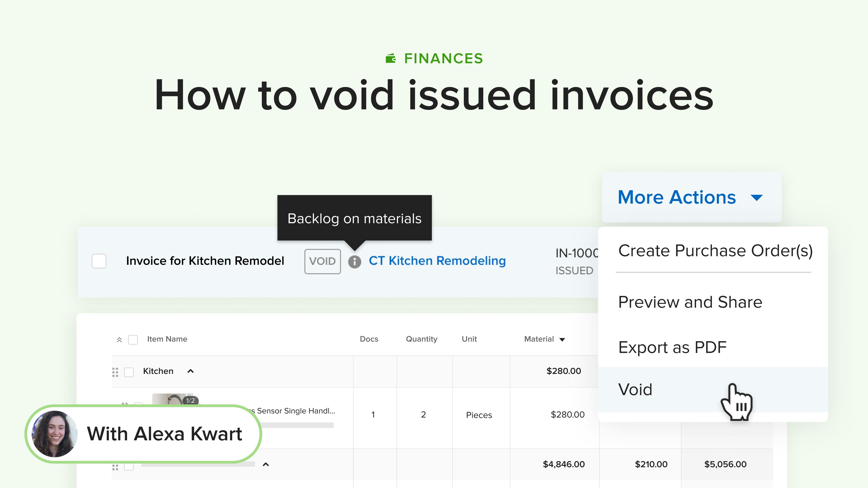Select CT Kitchen Remodeling link

point(437,260)
